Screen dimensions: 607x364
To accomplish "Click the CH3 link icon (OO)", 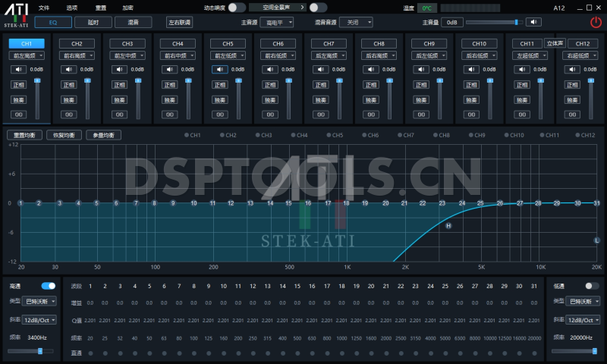I will pyautogui.click(x=120, y=115).
